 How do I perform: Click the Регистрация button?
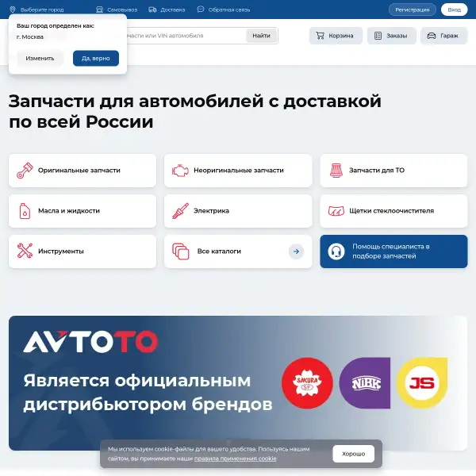pos(413,10)
